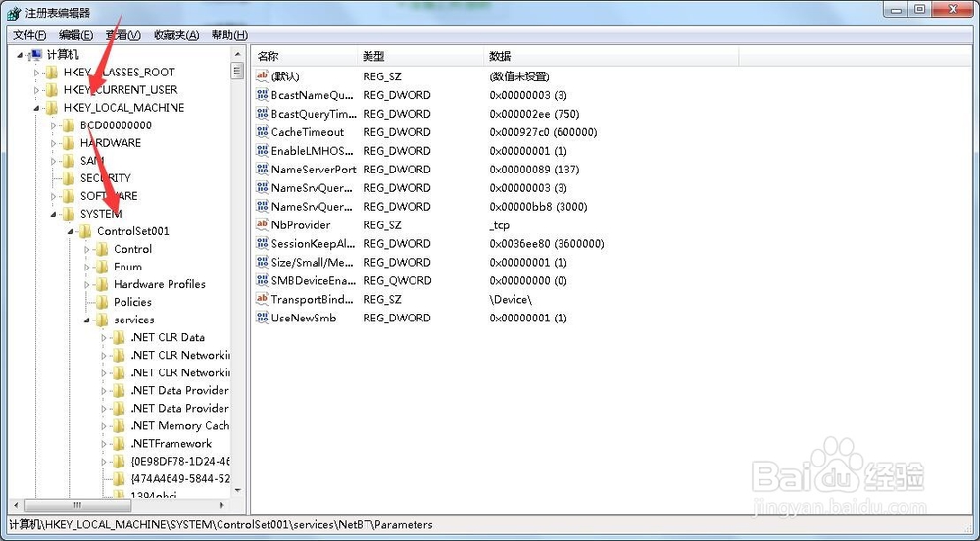This screenshot has height=541, width=980.
Task: Click the BcastNameQu... DWORD value icon
Action: coord(263,95)
